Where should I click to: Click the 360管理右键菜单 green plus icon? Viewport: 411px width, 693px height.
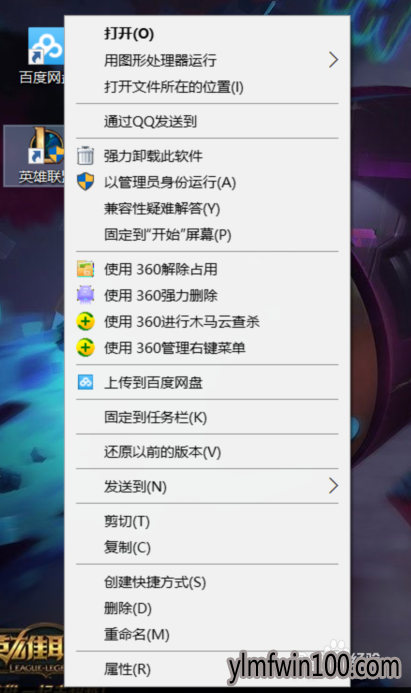point(85,347)
